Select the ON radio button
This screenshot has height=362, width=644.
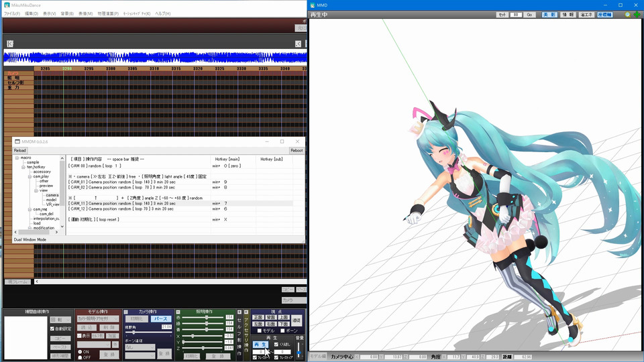point(80,352)
